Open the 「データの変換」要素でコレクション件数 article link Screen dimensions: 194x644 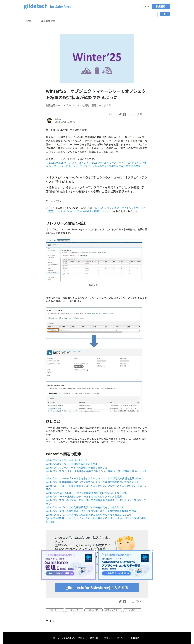[96, 473]
